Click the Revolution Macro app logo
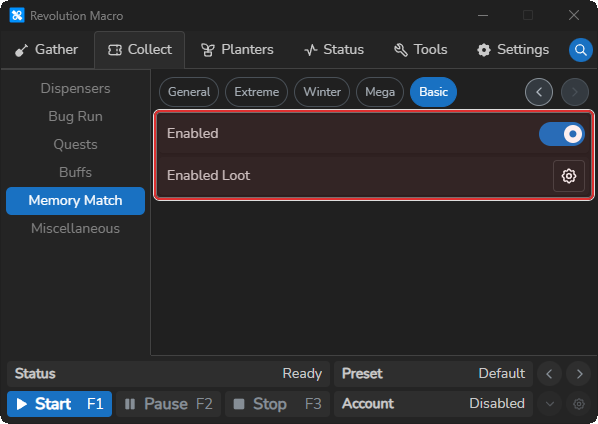 coord(17,16)
